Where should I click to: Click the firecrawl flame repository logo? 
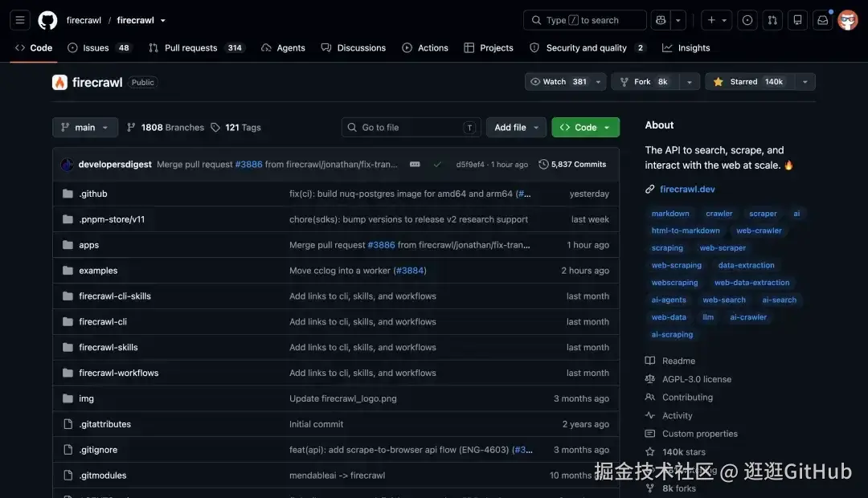[x=59, y=83]
